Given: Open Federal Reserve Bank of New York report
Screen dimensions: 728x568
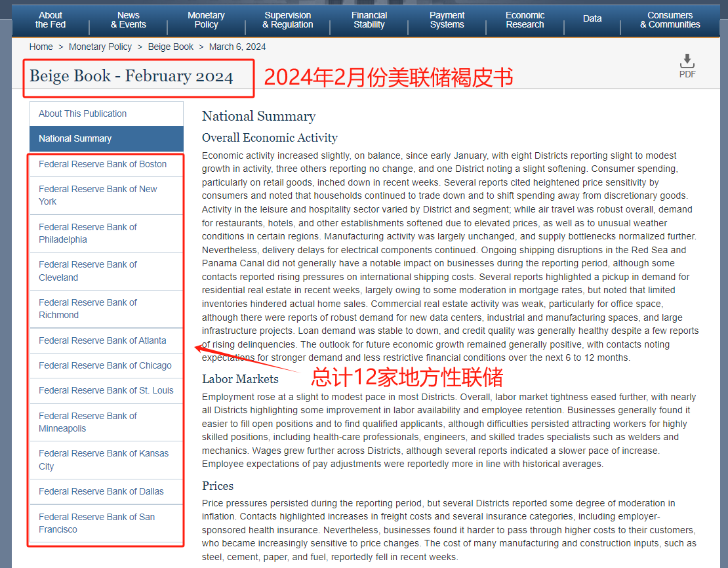Looking at the screenshot, I should pos(106,195).
